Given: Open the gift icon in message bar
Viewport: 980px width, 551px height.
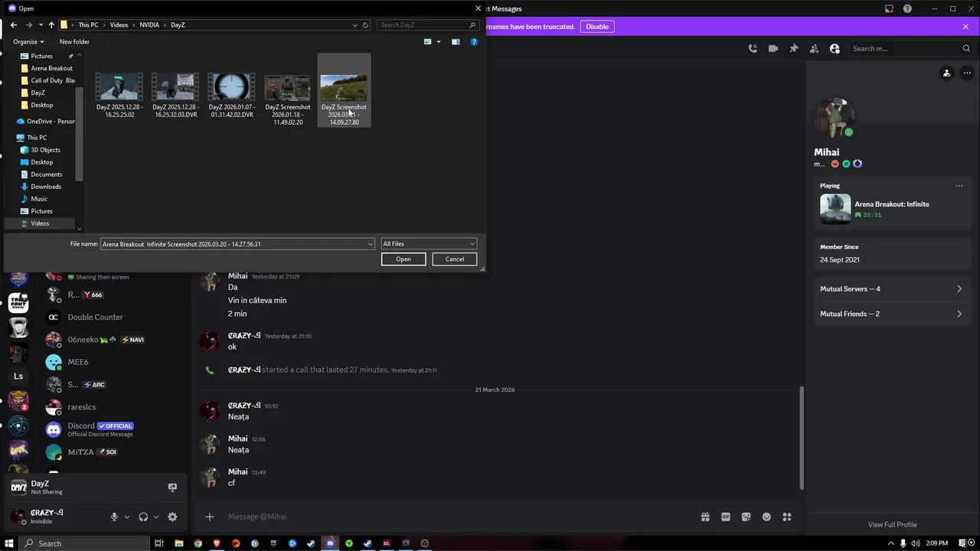Looking at the screenshot, I should click(705, 517).
